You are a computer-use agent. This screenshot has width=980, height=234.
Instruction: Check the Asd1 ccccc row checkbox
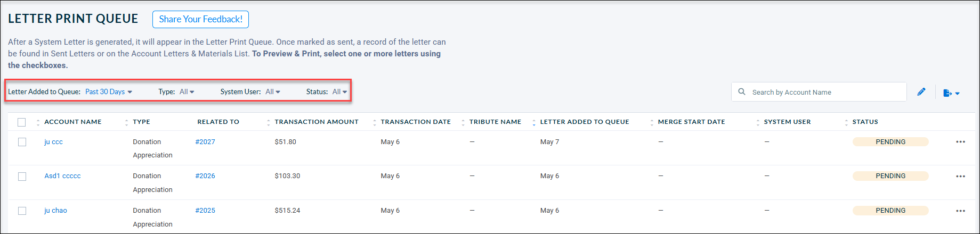pyautogui.click(x=22, y=176)
